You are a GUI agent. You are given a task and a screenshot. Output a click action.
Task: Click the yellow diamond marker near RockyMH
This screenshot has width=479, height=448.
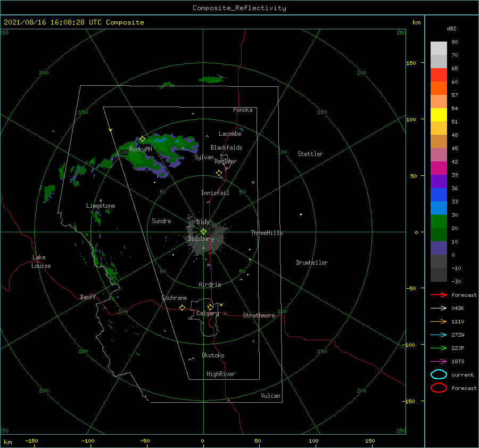(x=142, y=139)
